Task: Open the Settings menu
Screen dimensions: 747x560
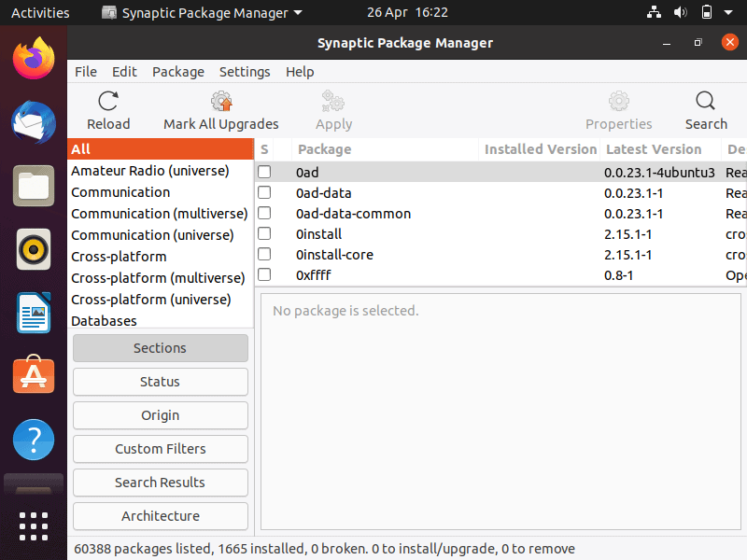Action: [x=245, y=72]
